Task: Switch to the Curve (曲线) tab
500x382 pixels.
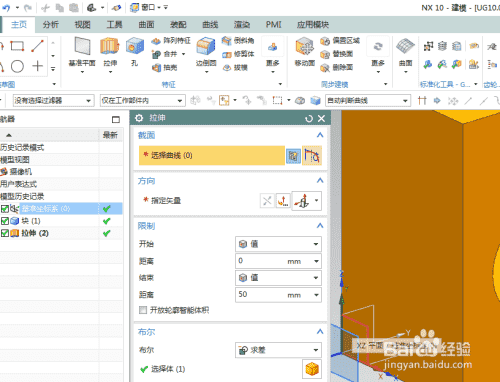Action: (210, 25)
